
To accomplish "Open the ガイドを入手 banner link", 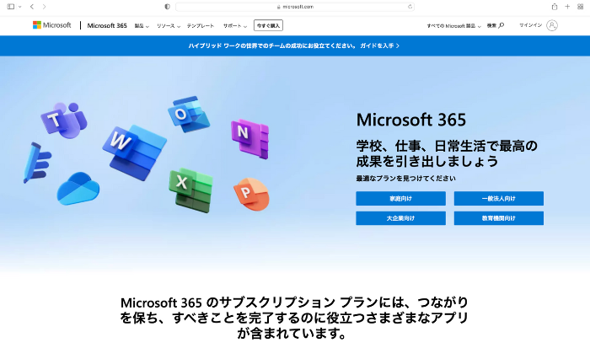I will [379, 45].
